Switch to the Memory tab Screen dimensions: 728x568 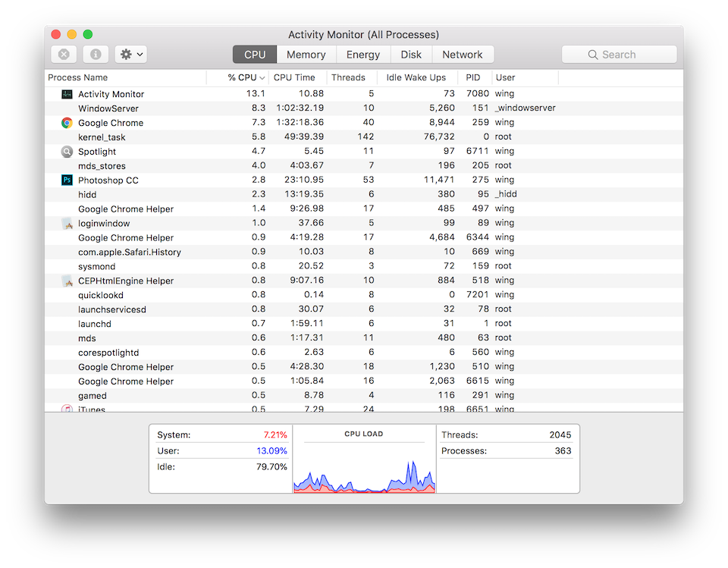pyautogui.click(x=306, y=55)
